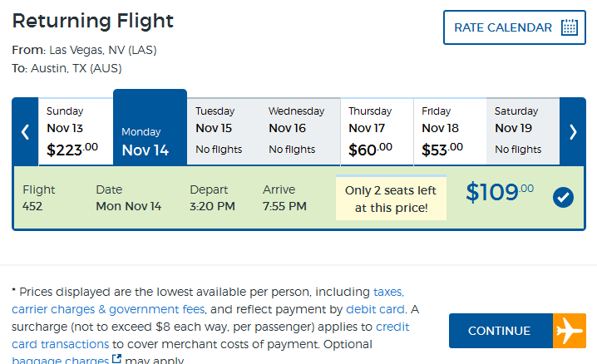Choose Thursday Nov 17 for $60
Viewport: 597px width, 364px height.
[x=377, y=131]
